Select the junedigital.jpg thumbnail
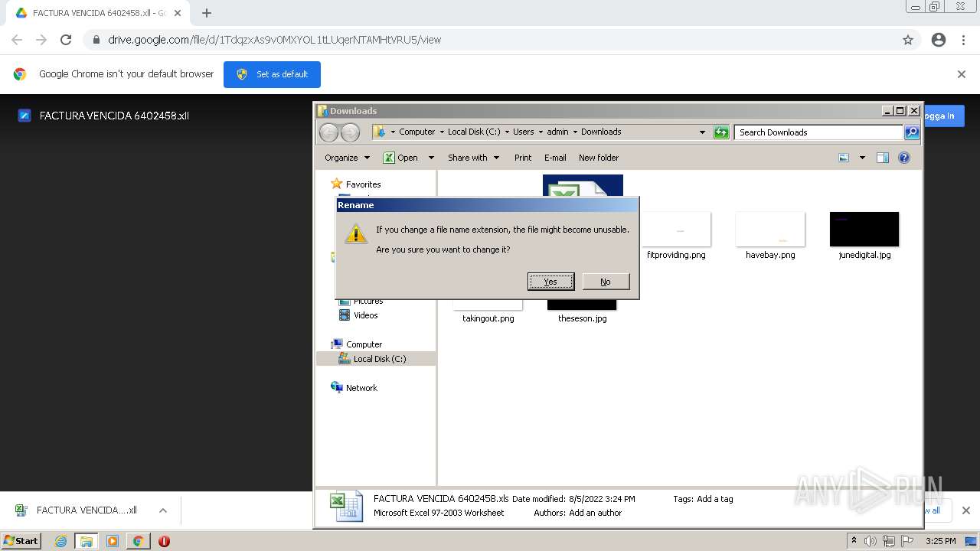 coord(864,230)
